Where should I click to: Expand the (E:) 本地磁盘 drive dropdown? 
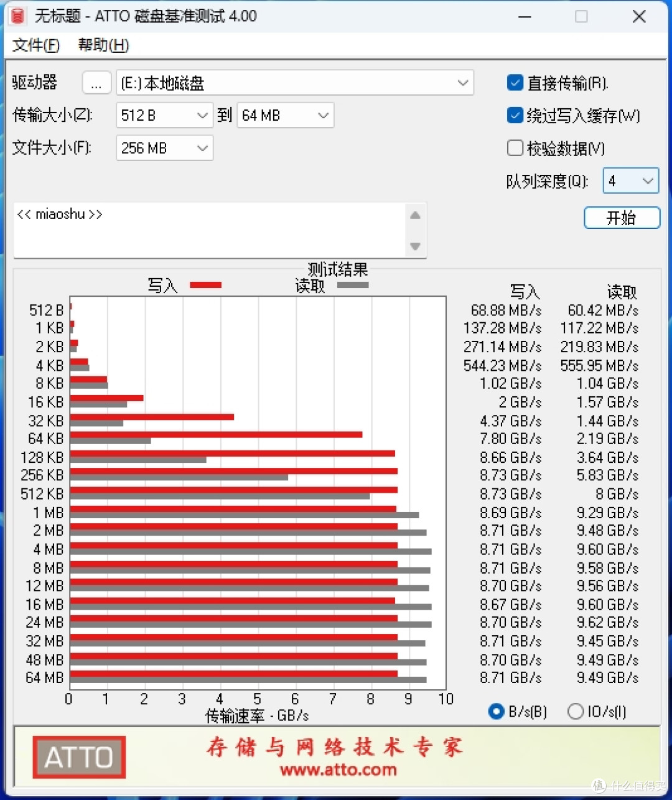click(x=295, y=83)
